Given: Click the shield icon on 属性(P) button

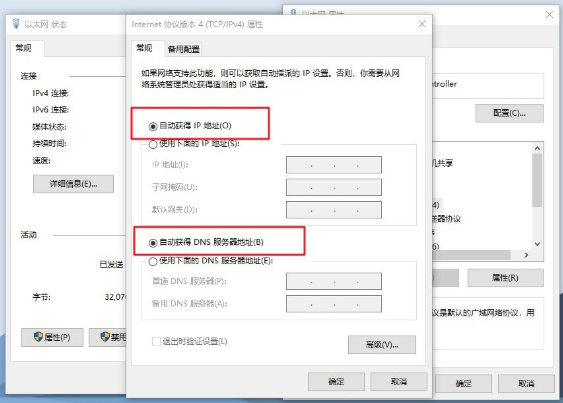Looking at the screenshot, I should pos(38,337).
